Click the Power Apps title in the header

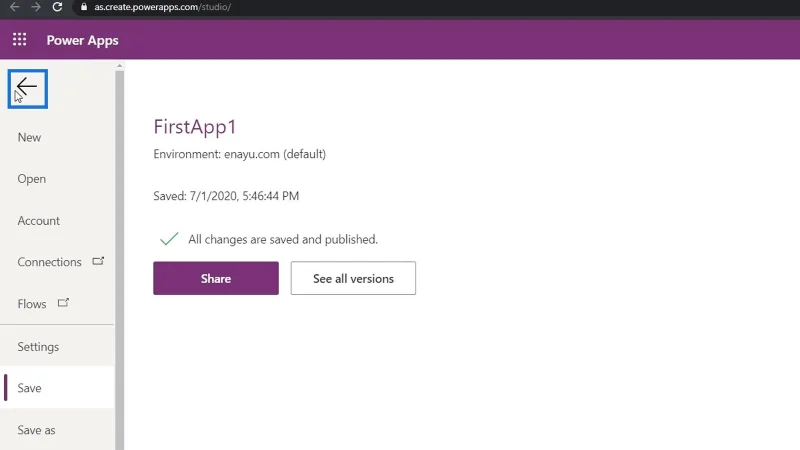[x=82, y=40]
